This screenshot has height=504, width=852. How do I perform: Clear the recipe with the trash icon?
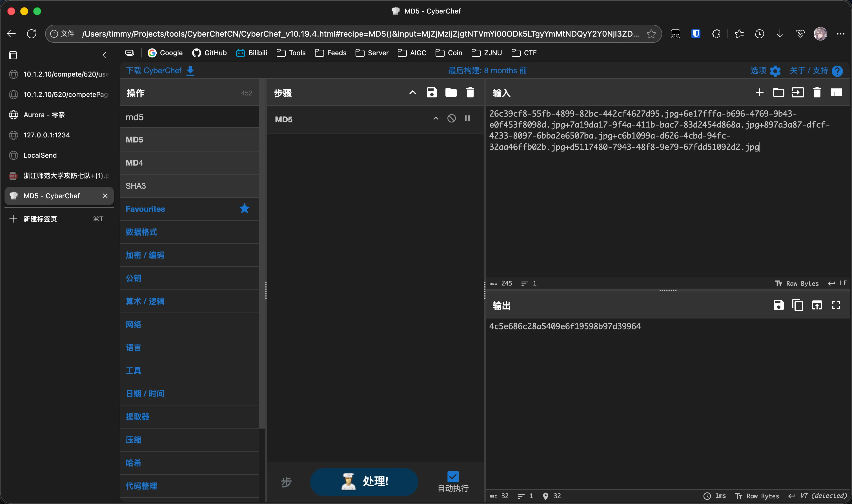pos(470,92)
